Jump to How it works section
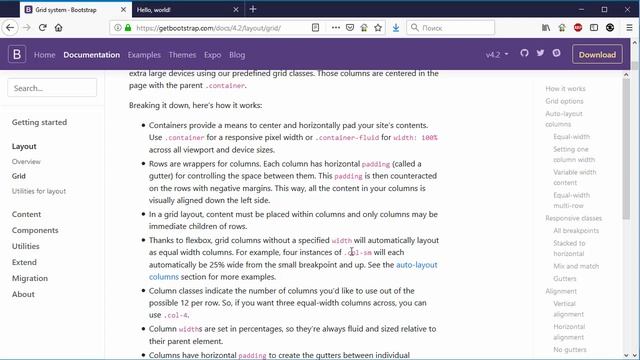Viewport: 640px width, 360px height. pos(565,89)
